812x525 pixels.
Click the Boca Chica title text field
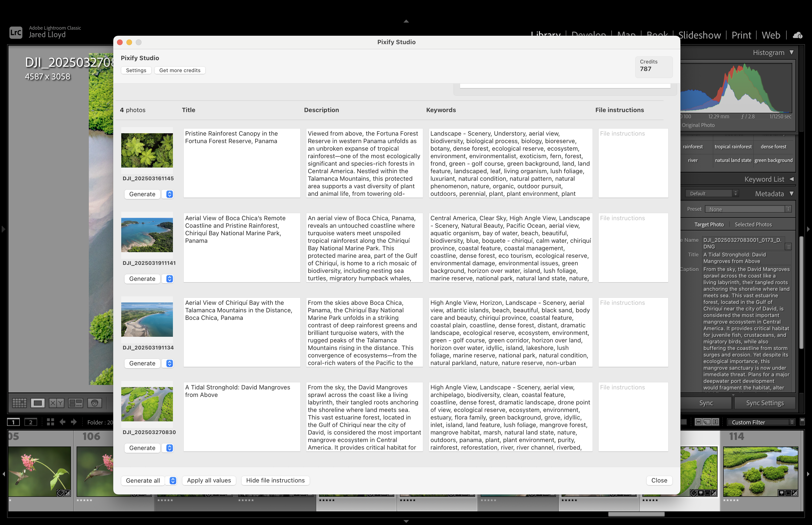(x=242, y=247)
